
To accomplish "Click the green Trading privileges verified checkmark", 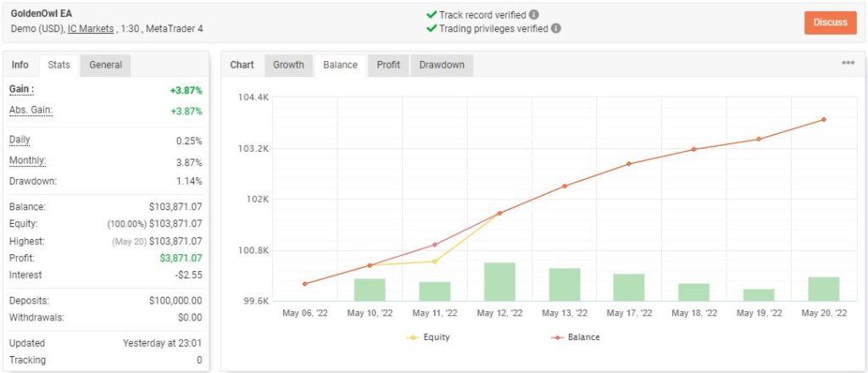I will [x=431, y=28].
